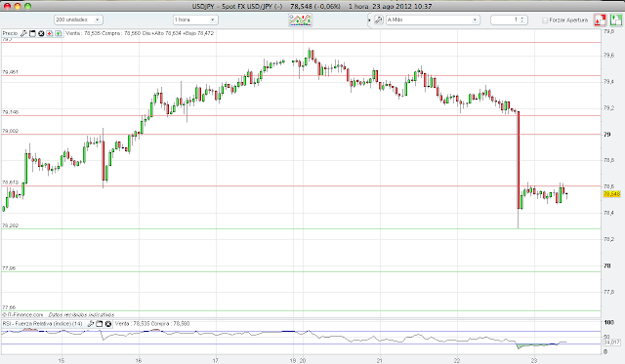625x364 pixels.
Task: Click the 79,002 level label
Action: pyautogui.click(x=11, y=131)
